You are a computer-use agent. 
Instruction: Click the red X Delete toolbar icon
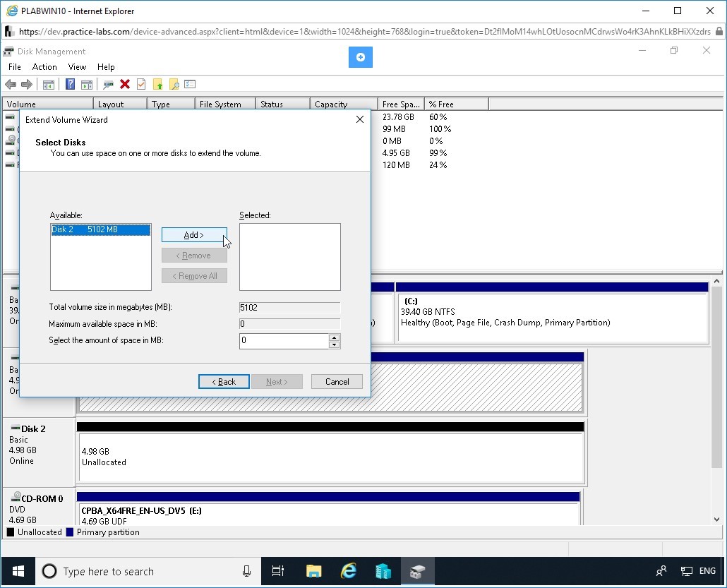click(125, 84)
